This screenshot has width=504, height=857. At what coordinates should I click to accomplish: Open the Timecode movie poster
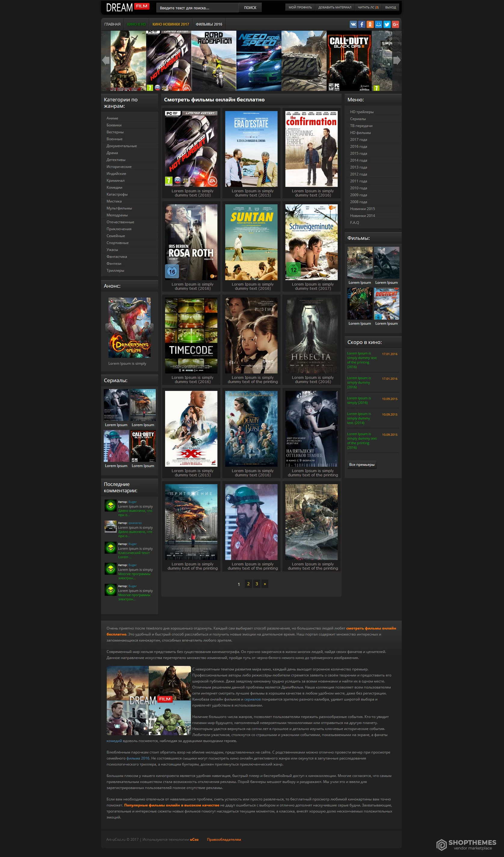point(191,336)
